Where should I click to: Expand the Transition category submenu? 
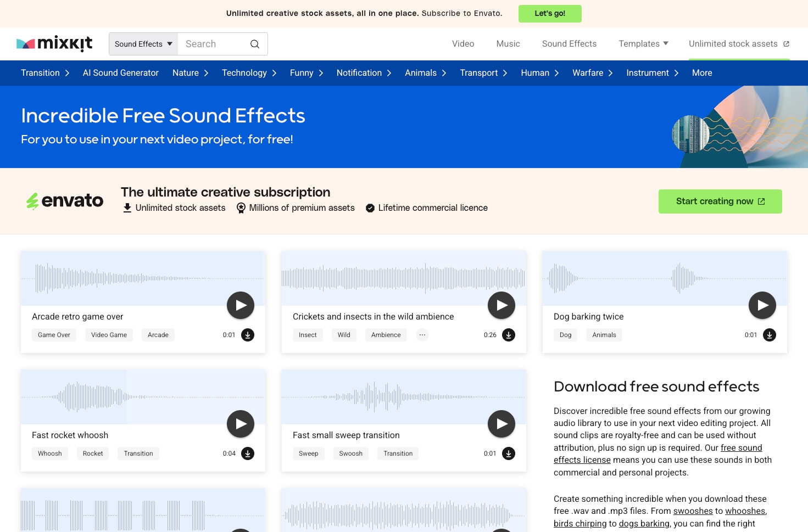(45, 73)
